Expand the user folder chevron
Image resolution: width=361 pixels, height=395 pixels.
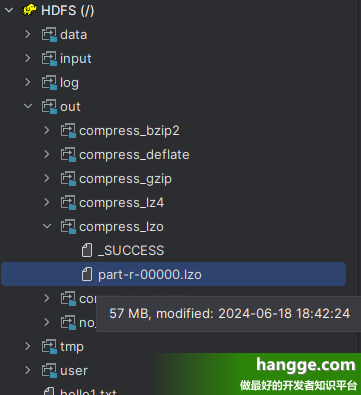[28, 370]
